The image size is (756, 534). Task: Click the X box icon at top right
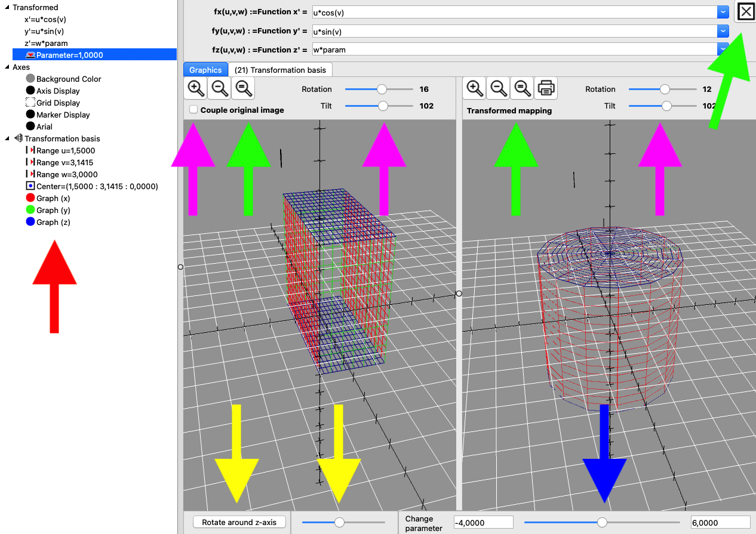[x=745, y=12]
